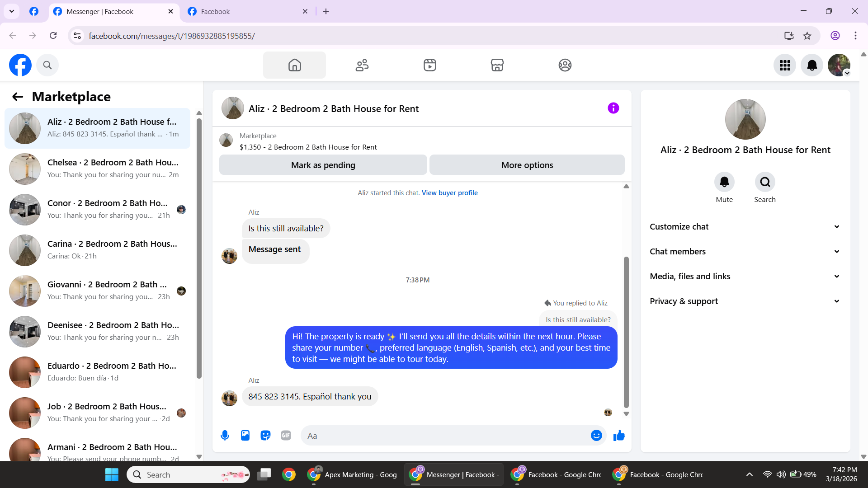Open the emoji picker in message box
The width and height of the screenshot is (868, 488).
point(596,436)
